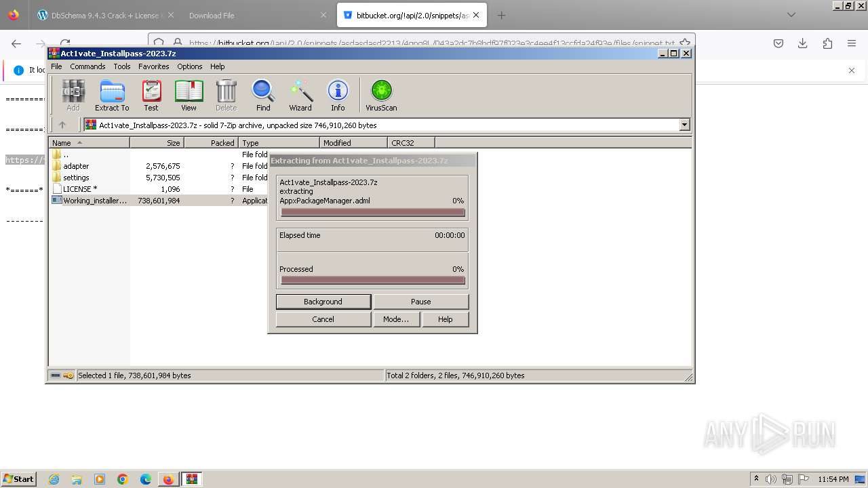Image resolution: width=868 pixels, height=488 pixels.
Task: Click the parent folder '..' entry
Action: point(61,155)
